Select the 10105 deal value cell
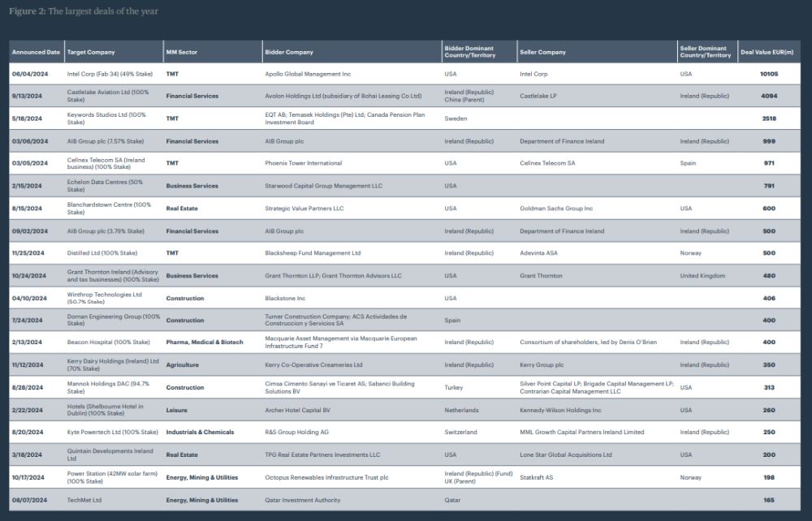812x521 pixels. (x=768, y=74)
